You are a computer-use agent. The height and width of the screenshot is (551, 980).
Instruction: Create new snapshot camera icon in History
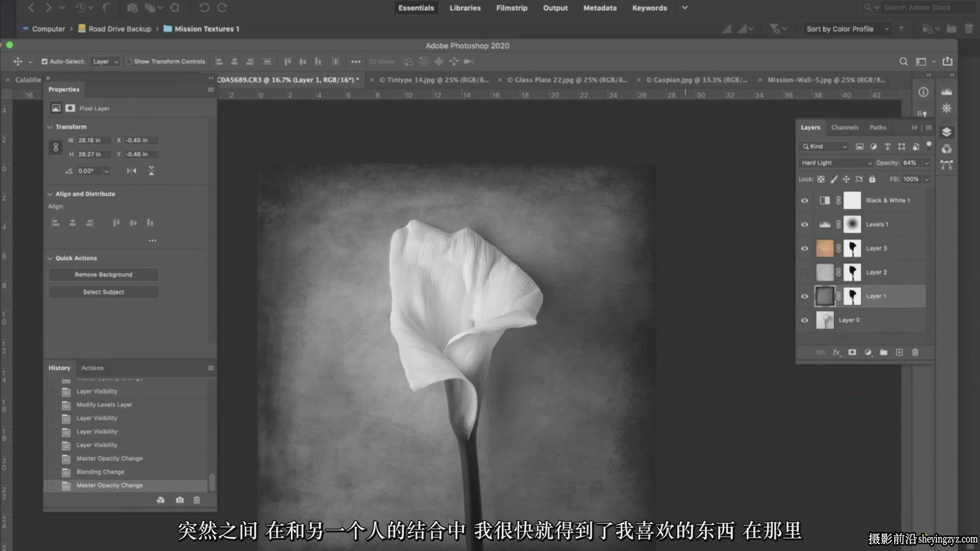(180, 500)
